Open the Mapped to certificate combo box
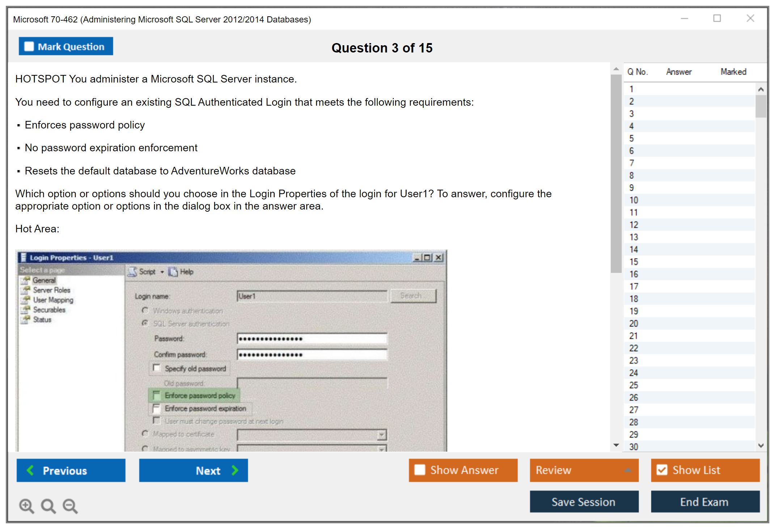The height and width of the screenshot is (532, 778). pos(381,435)
